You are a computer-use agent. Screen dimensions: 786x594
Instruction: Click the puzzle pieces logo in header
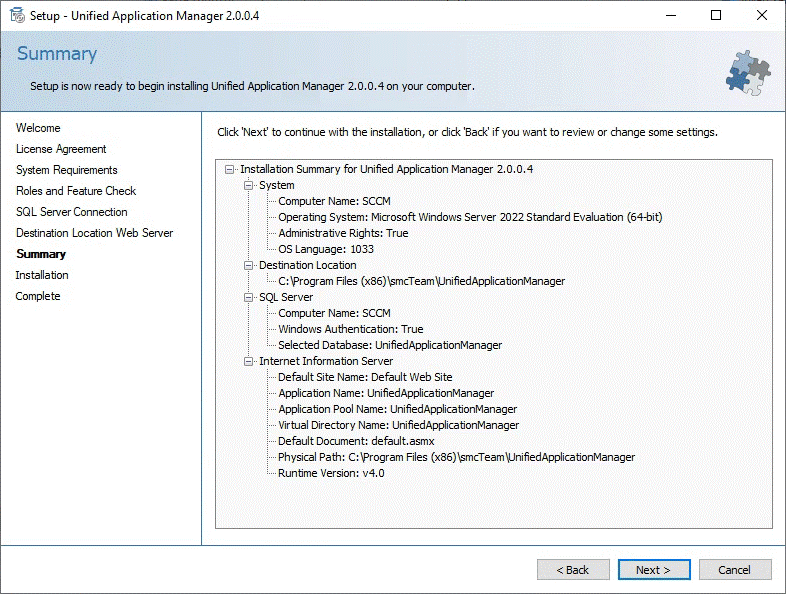click(749, 73)
